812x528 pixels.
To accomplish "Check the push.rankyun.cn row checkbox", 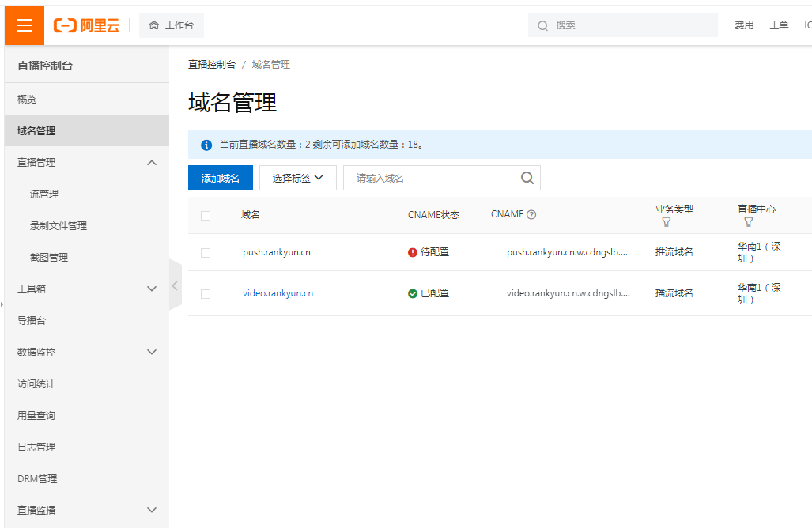I will (206, 252).
